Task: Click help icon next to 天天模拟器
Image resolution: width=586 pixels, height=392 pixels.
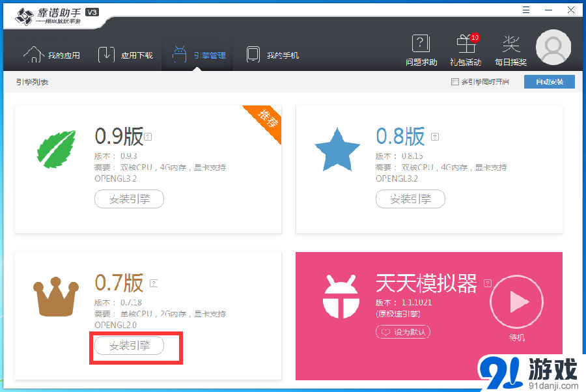Action: pos(488,283)
